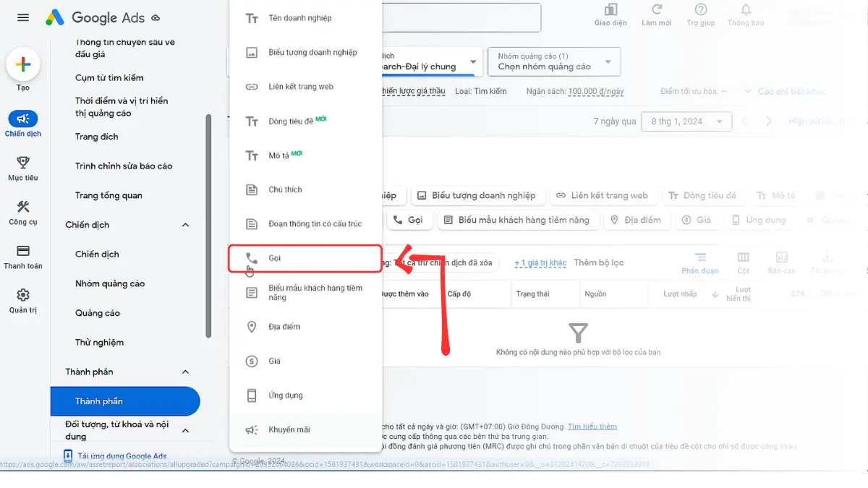
Task: Open the 8 thg 1, 2024 date picker
Action: (686, 121)
